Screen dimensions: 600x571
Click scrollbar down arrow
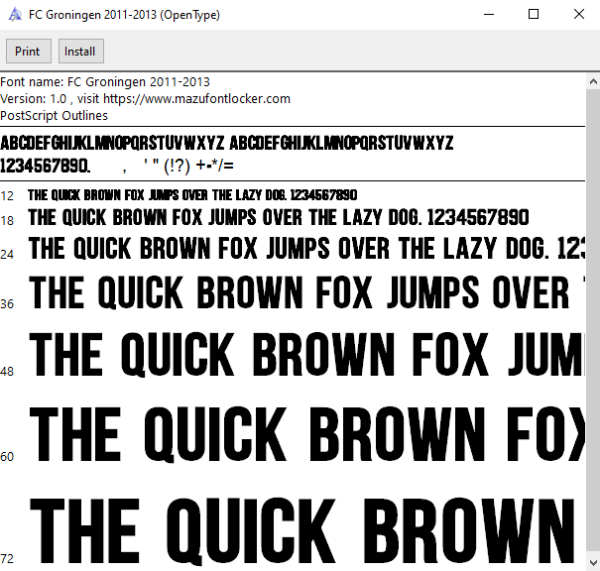[593, 563]
